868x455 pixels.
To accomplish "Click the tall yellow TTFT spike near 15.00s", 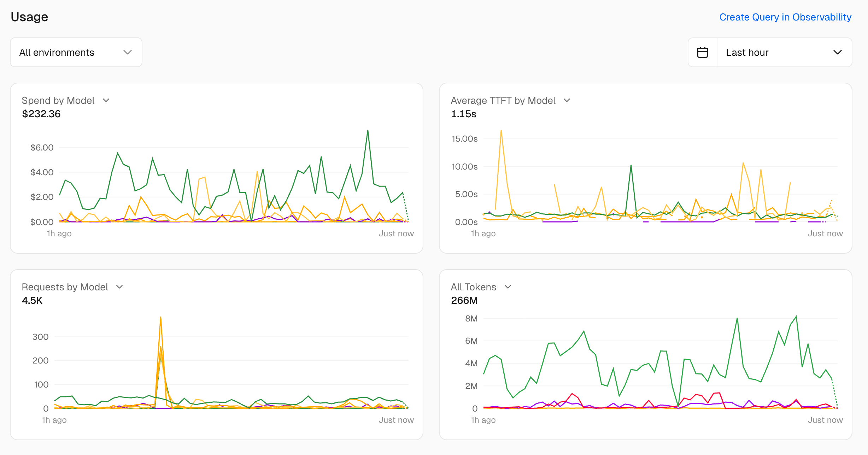I will pyautogui.click(x=501, y=131).
